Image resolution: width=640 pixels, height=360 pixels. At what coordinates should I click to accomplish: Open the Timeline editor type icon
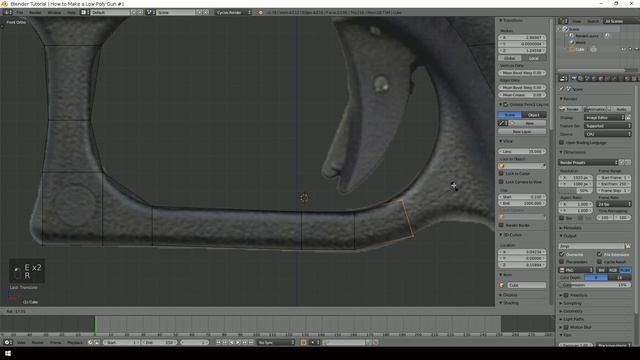tap(7, 342)
